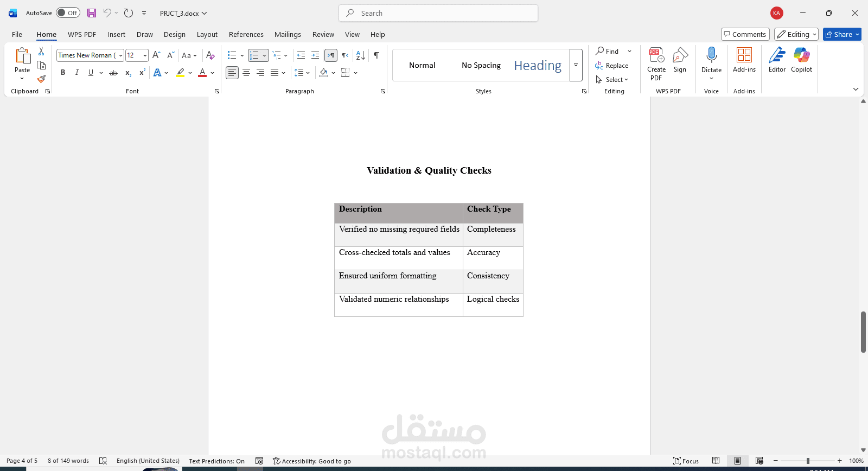Apply the No Spacing style
This screenshot has height=471, width=868.
click(481, 65)
